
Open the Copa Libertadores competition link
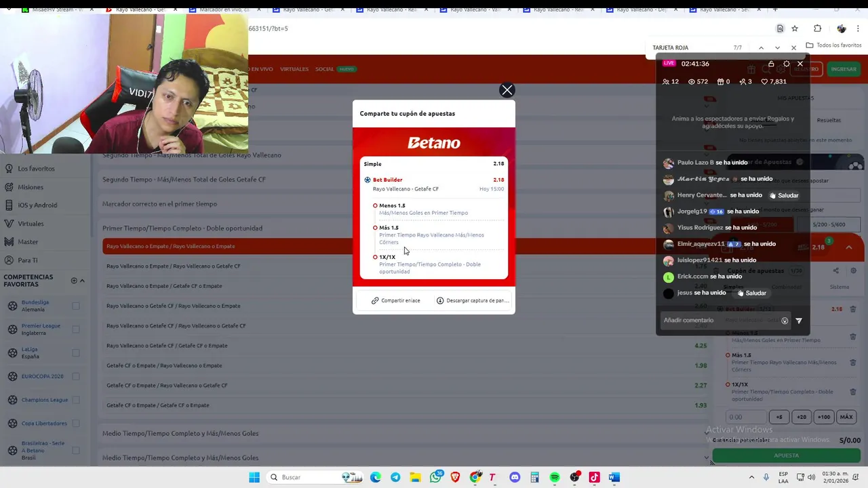(44, 424)
